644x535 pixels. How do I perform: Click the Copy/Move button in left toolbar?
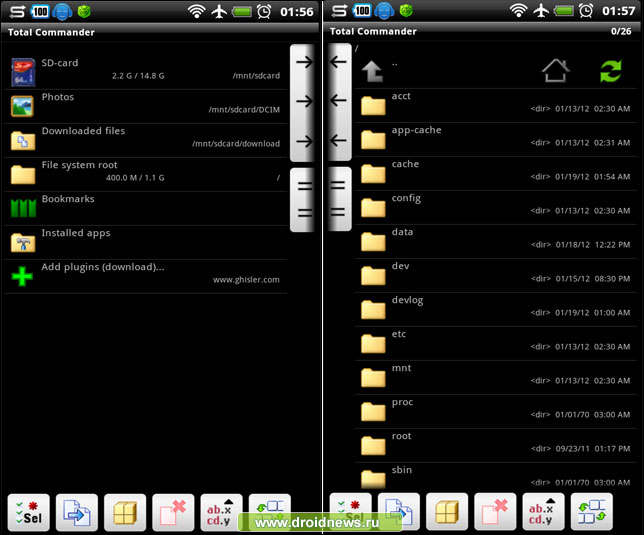(x=77, y=512)
